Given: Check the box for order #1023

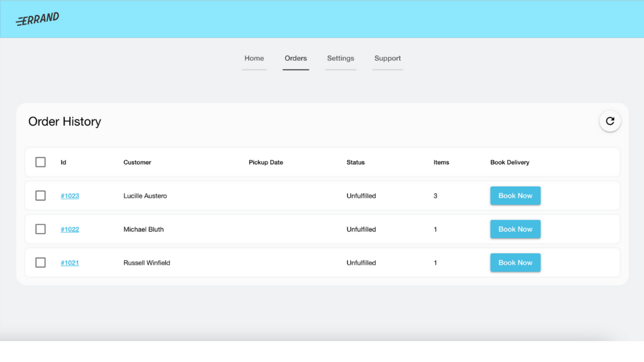Looking at the screenshot, I should 41,196.
